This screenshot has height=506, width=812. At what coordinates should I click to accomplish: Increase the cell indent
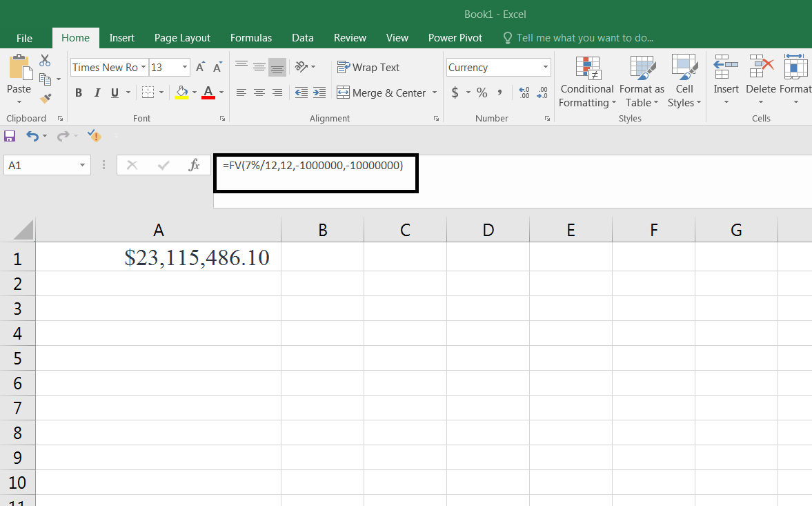point(319,93)
